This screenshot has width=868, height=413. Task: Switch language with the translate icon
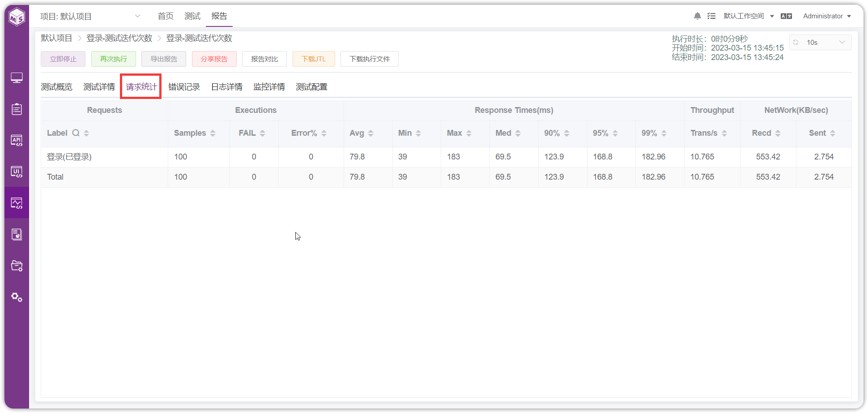pos(786,16)
